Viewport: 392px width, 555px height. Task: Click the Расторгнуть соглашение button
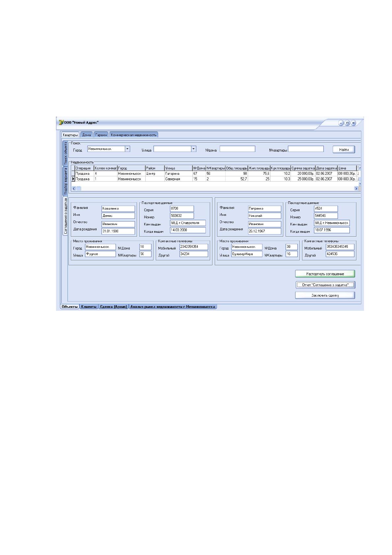pos(325,274)
